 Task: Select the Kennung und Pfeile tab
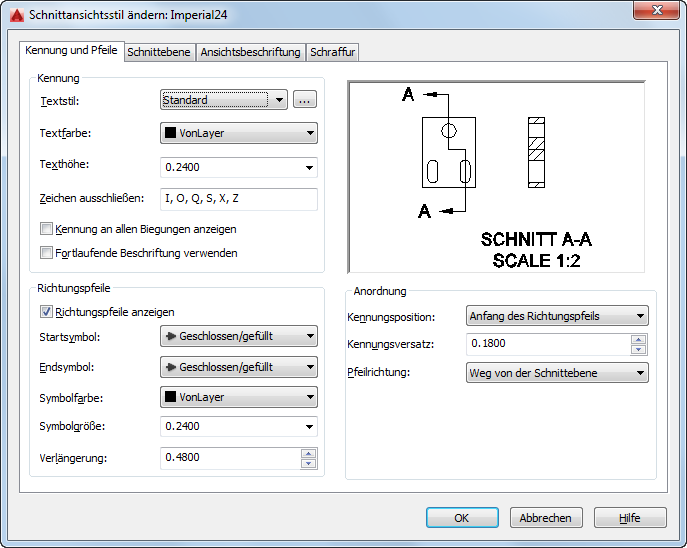(x=71, y=50)
